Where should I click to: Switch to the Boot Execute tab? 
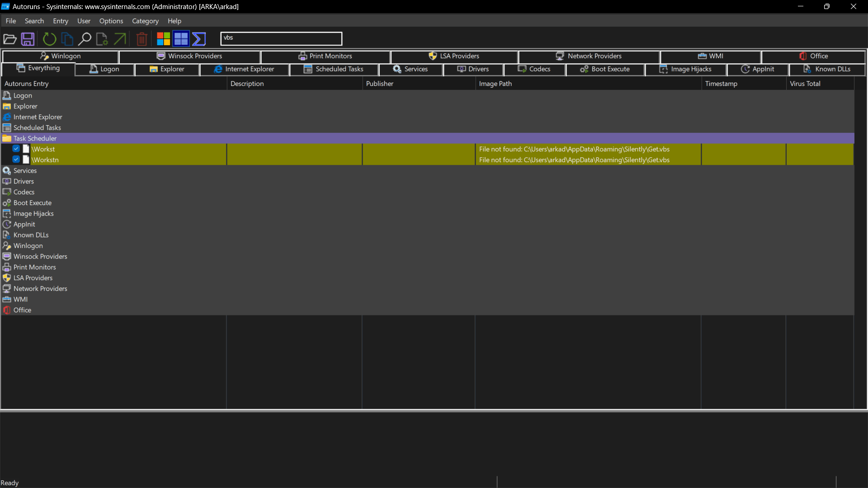tap(605, 69)
